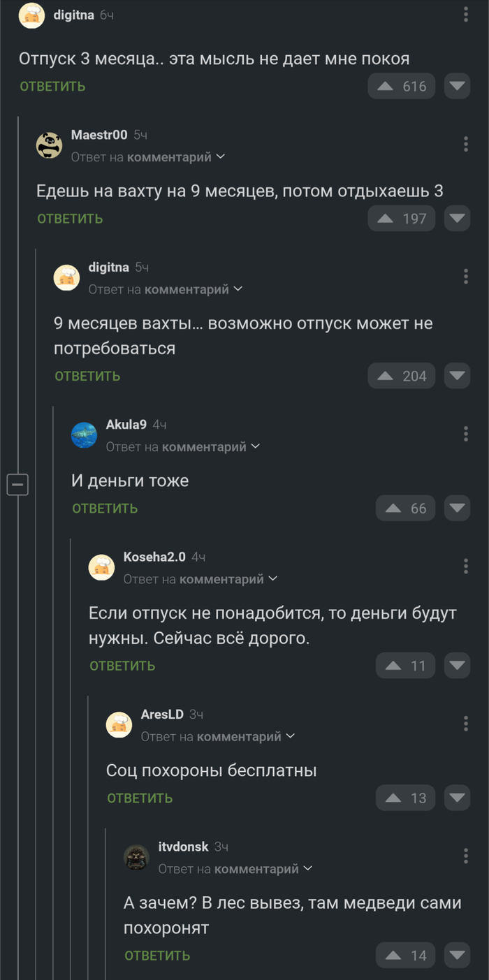Downvote itvdonsk's comment about bears
This screenshot has height=980, width=489.
point(457,955)
